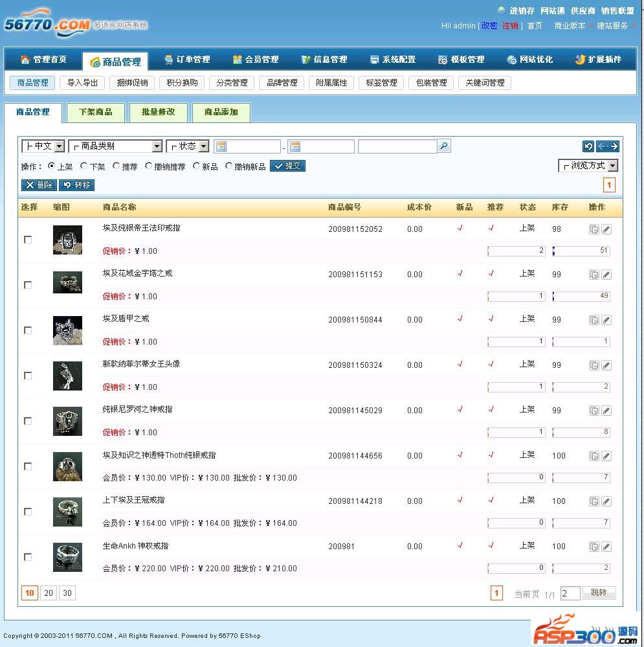Click the keyword search input field
This screenshot has height=647, width=644.
click(397, 146)
